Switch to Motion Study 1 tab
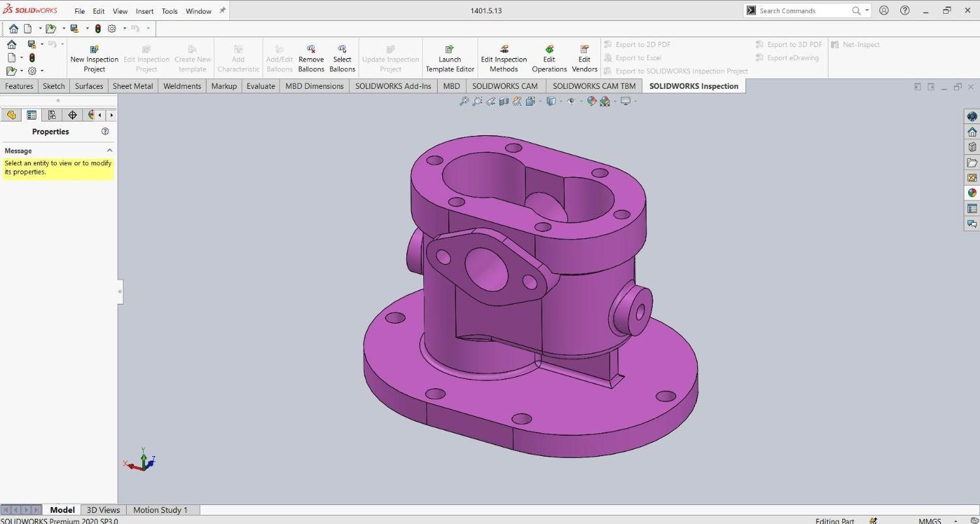 [x=160, y=510]
